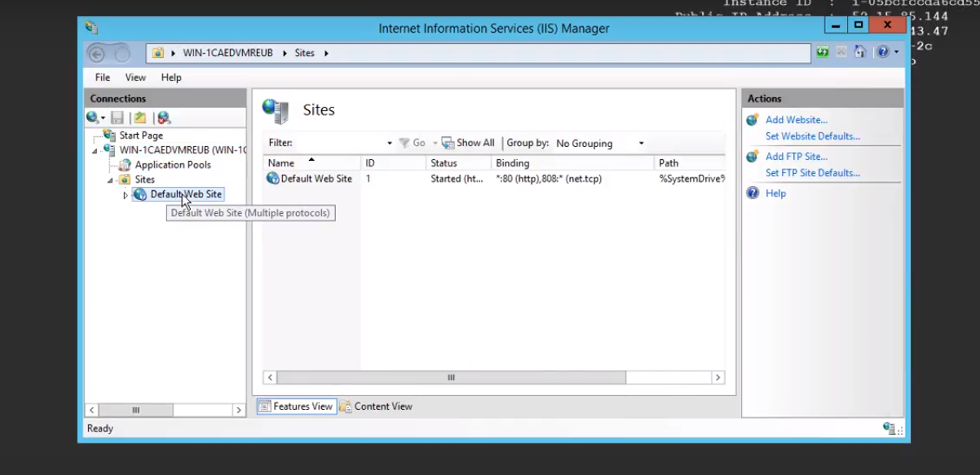980x475 pixels.
Task: Click the Default Web Site globe icon in the list
Action: coord(272,178)
